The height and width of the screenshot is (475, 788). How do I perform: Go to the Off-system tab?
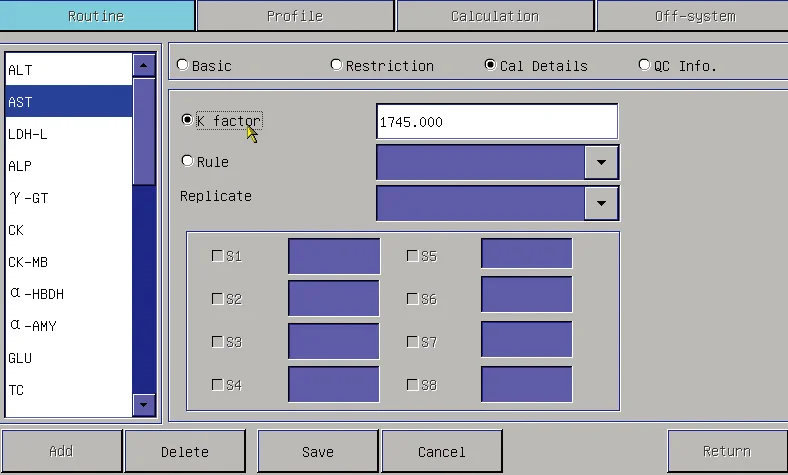pos(693,16)
